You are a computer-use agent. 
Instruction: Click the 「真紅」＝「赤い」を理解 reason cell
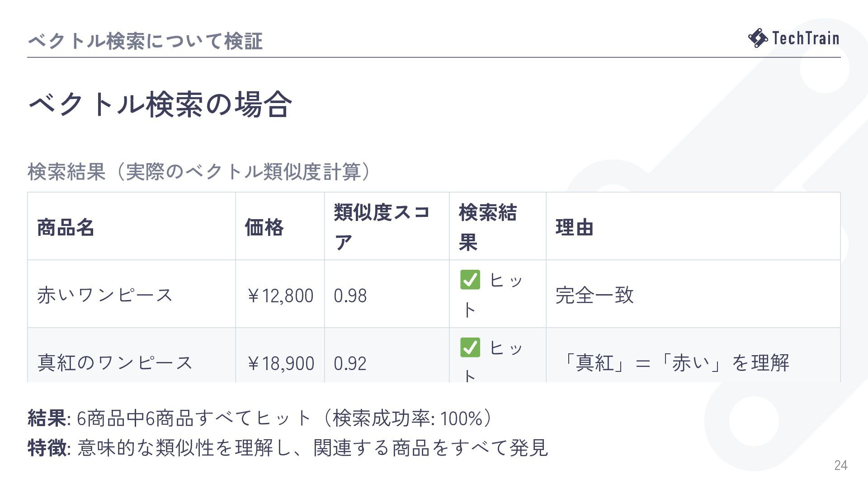[693, 356]
